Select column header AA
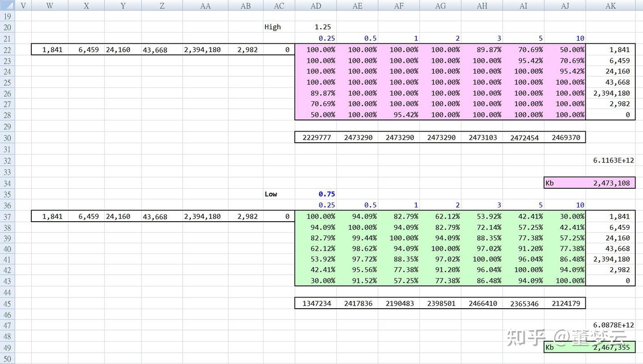This screenshot has height=364, width=643. 205,5
